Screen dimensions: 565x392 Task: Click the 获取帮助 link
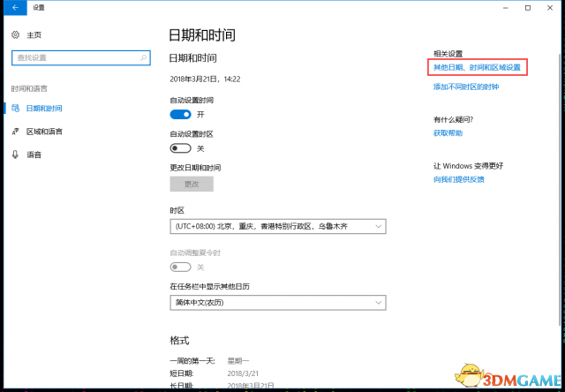tap(448, 133)
